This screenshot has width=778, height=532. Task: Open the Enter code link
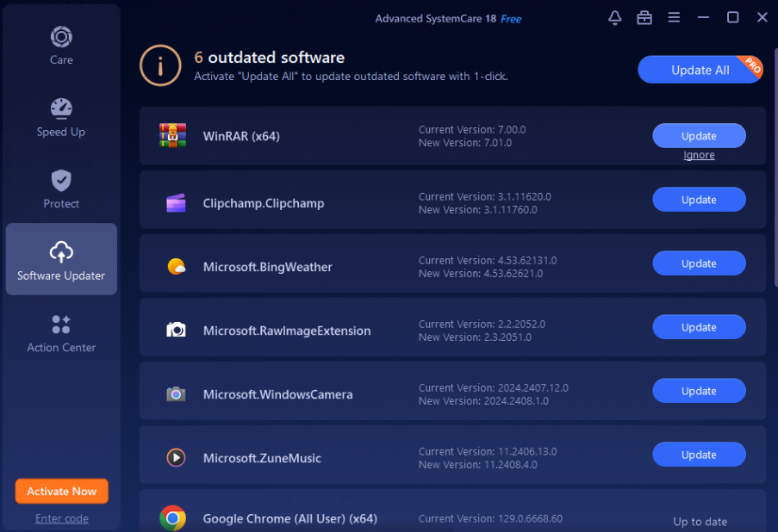point(61,518)
